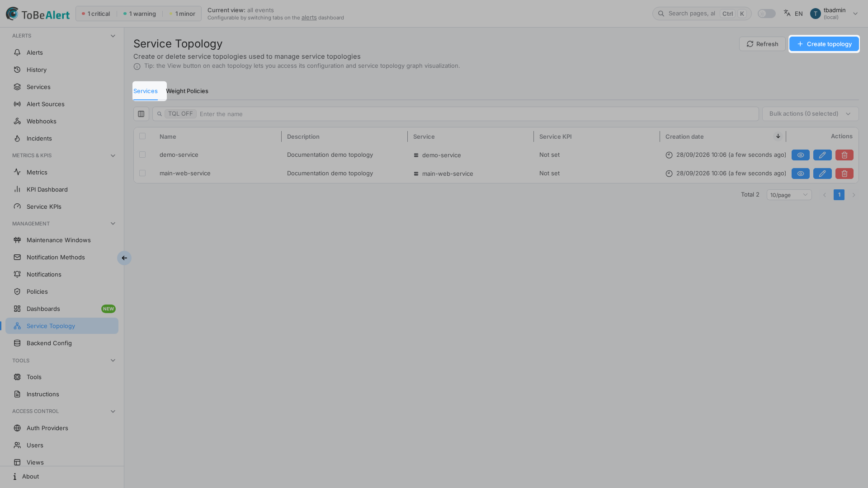The height and width of the screenshot is (488, 868).
Task: Click the Metrics pulse icon
Action: pos(17,172)
